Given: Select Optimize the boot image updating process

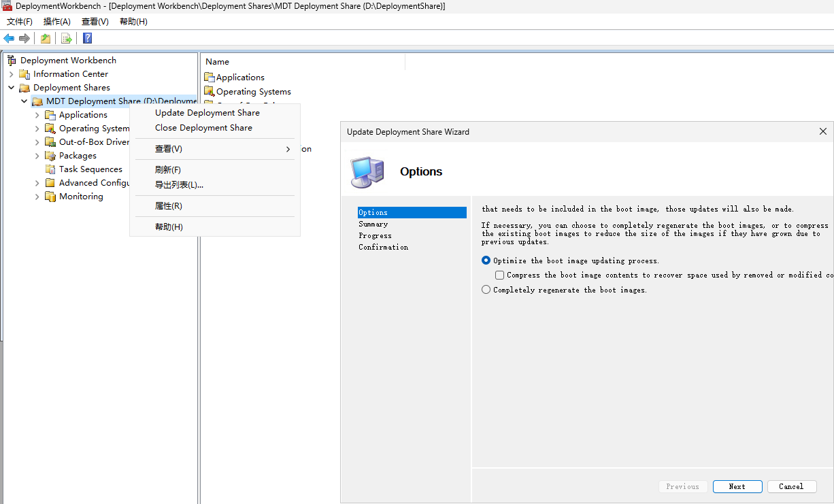Looking at the screenshot, I should pos(486,261).
